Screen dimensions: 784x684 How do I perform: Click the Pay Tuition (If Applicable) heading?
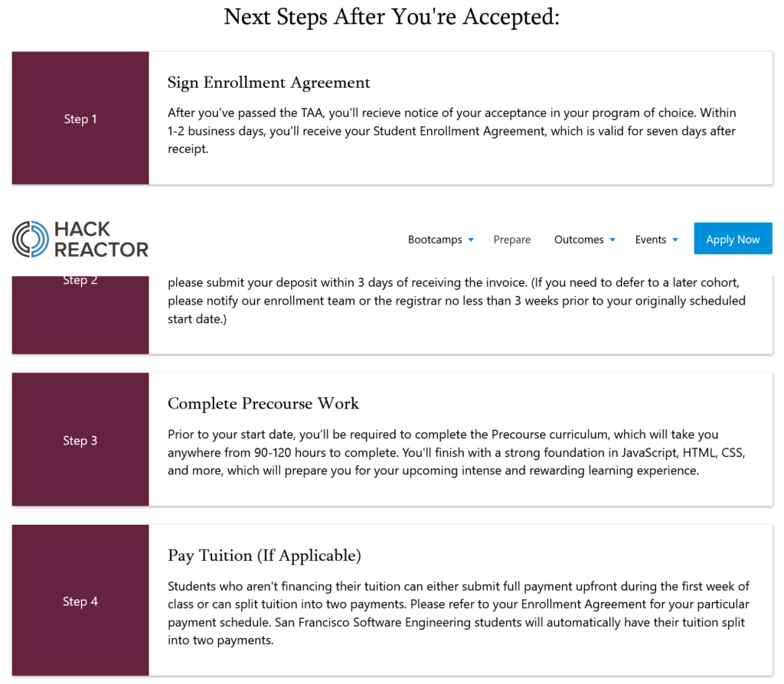coord(264,555)
